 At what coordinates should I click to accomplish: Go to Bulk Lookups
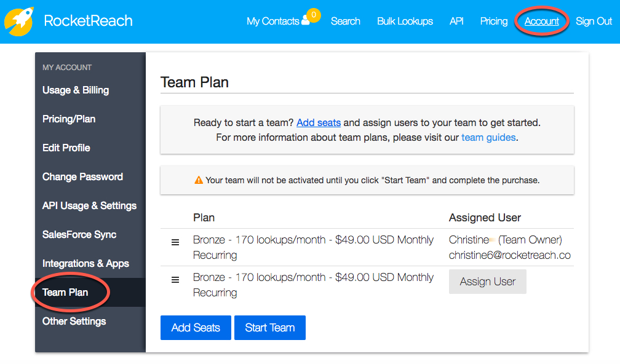coord(405,22)
